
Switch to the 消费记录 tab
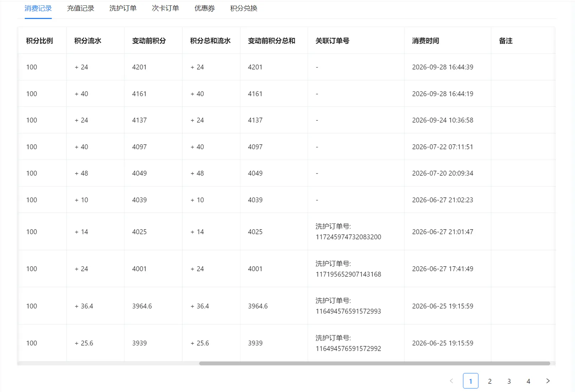click(38, 8)
